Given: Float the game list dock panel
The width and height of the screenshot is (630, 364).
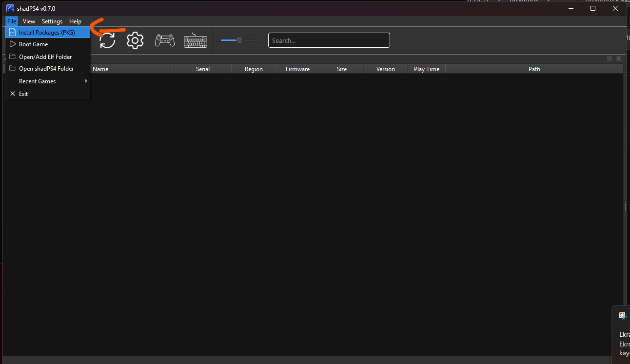Looking at the screenshot, I should pos(610,58).
